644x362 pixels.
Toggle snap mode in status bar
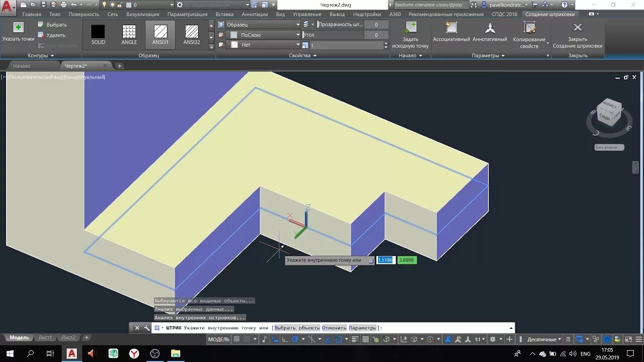[246, 339]
